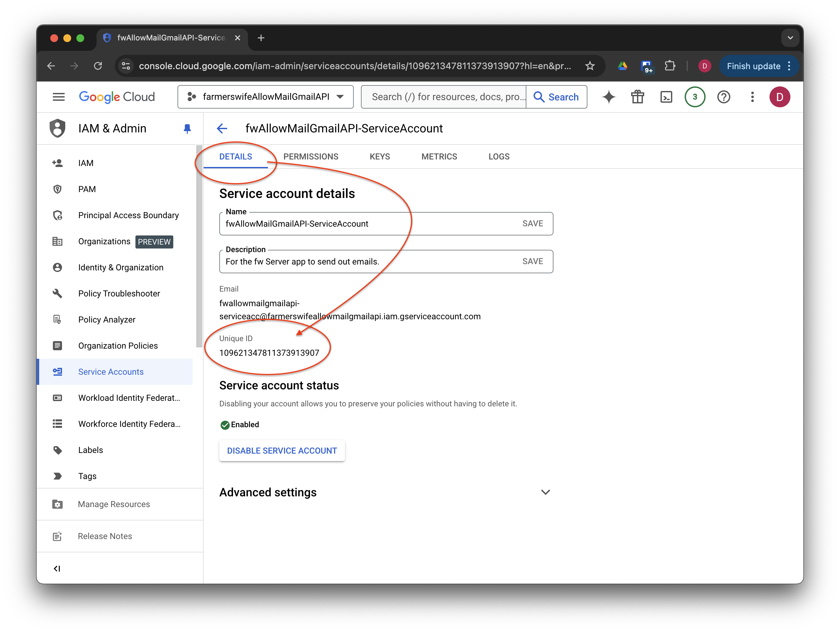Switch to the KEYS tab

(379, 157)
